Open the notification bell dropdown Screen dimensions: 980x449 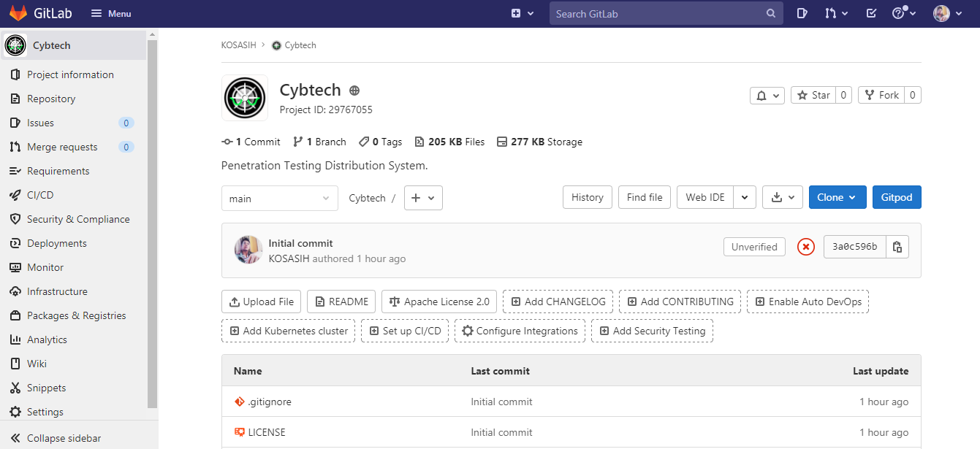(767, 95)
